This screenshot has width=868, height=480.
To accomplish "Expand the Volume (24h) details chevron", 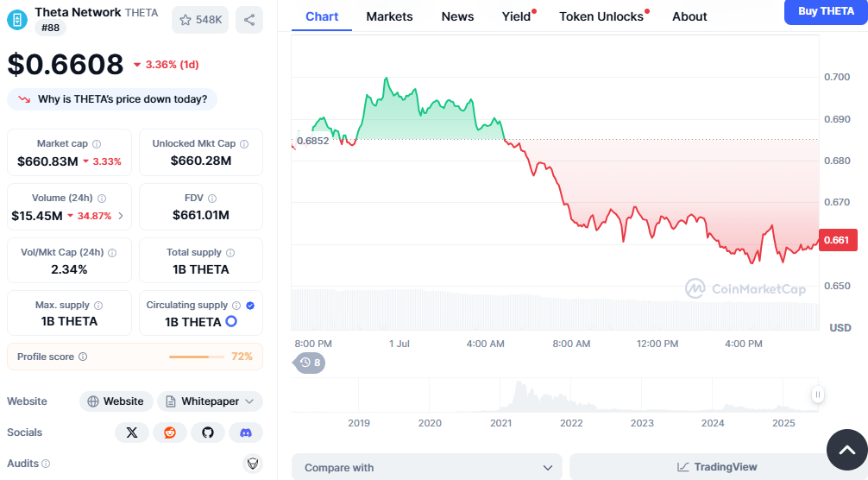I will pyautogui.click(x=121, y=216).
